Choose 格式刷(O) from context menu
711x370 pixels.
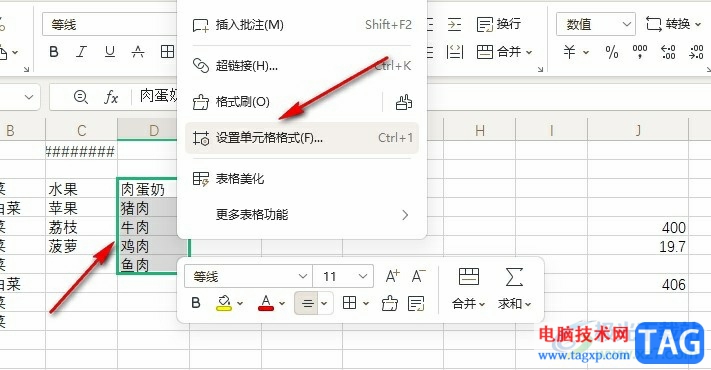pos(283,102)
